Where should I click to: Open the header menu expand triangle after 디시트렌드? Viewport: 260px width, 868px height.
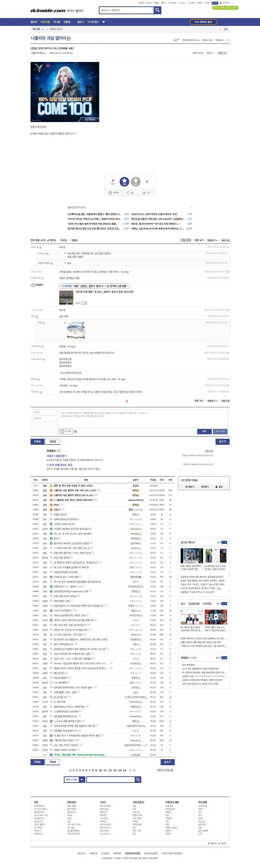pyautogui.click(x=104, y=22)
